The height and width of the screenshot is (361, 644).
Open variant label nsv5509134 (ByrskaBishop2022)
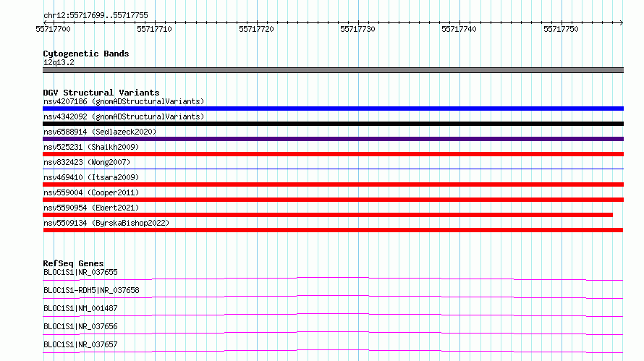pyautogui.click(x=106, y=223)
